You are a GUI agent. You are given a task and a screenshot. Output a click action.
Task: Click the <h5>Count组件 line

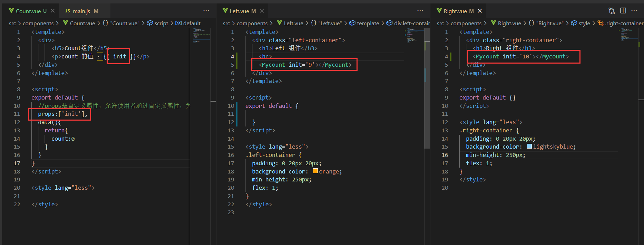pyautogui.click(x=80, y=48)
